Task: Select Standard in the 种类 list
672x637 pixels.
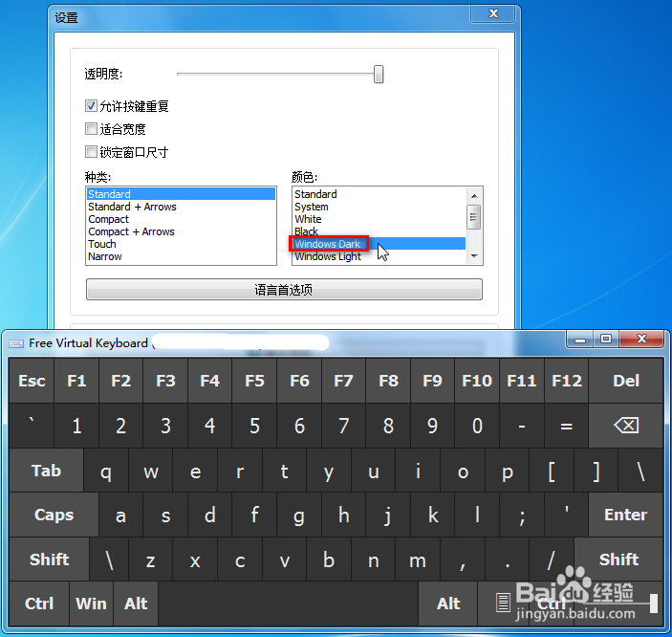Action: tap(181, 194)
